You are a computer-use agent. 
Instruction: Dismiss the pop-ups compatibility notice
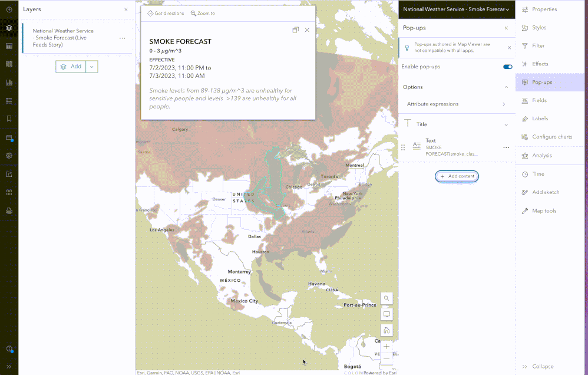pos(509,47)
